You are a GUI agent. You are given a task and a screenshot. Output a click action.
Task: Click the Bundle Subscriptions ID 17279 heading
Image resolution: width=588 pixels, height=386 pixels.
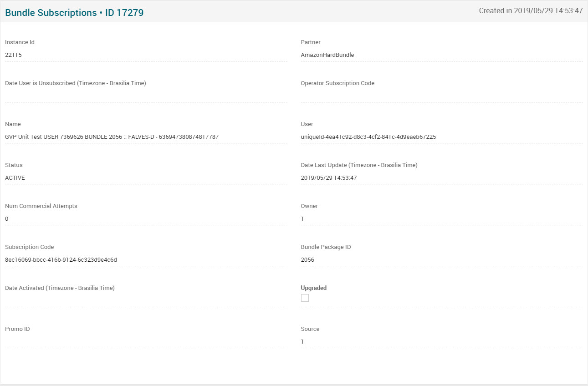tap(74, 13)
